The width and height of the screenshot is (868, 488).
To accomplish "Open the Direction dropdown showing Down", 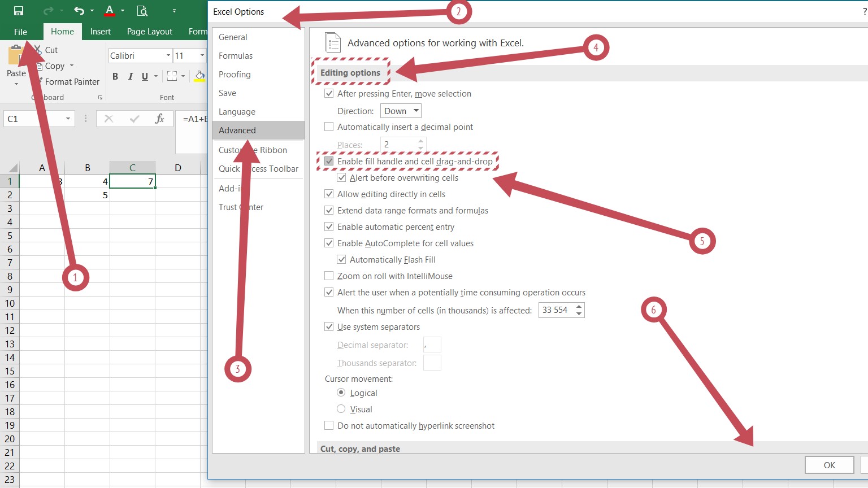I will [x=400, y=110].
